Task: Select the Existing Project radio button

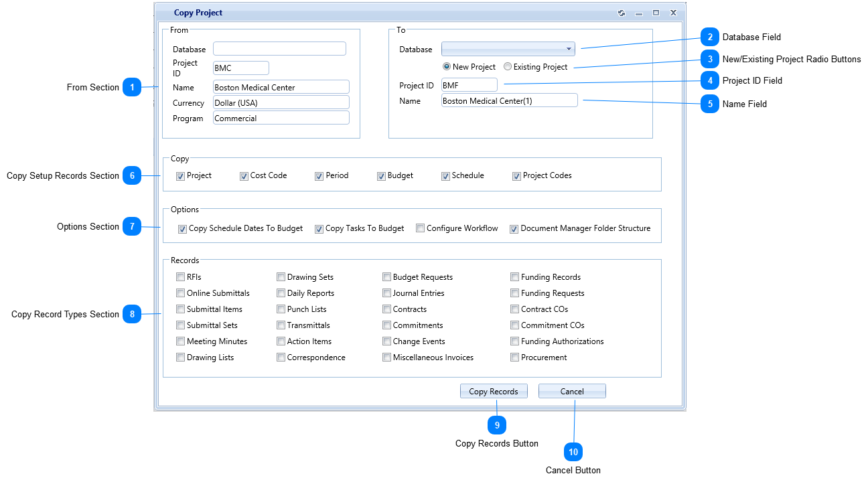Action: tap(508, 67)
